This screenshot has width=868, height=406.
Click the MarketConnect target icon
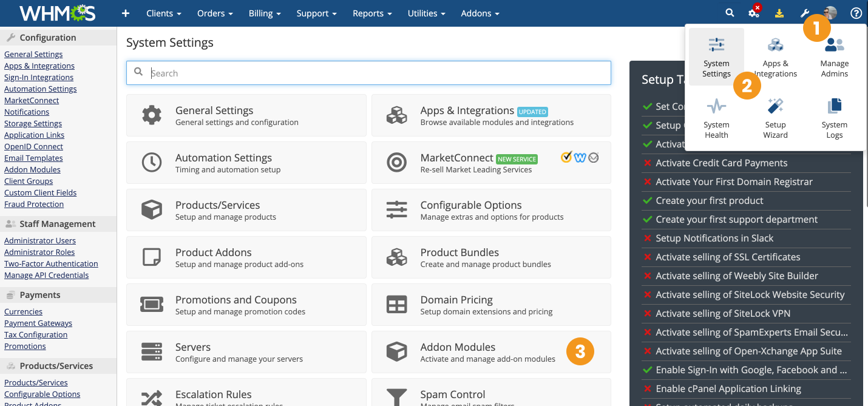[396, 163]
